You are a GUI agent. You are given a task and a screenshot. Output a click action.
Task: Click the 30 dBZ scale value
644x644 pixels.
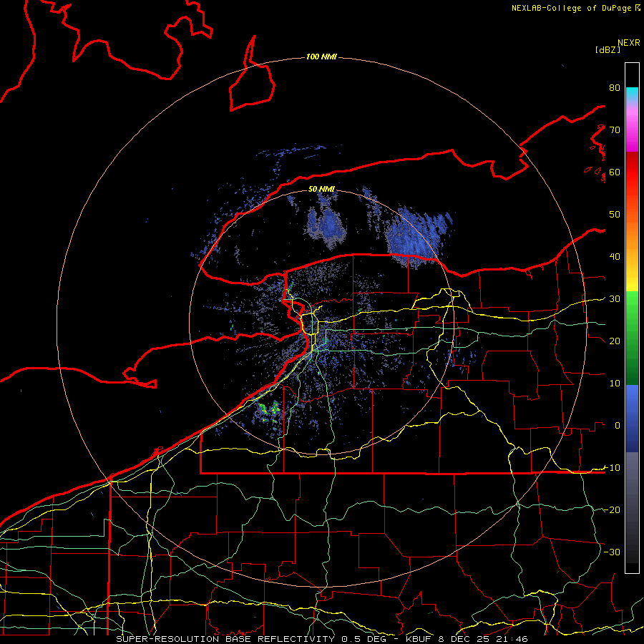615,299
